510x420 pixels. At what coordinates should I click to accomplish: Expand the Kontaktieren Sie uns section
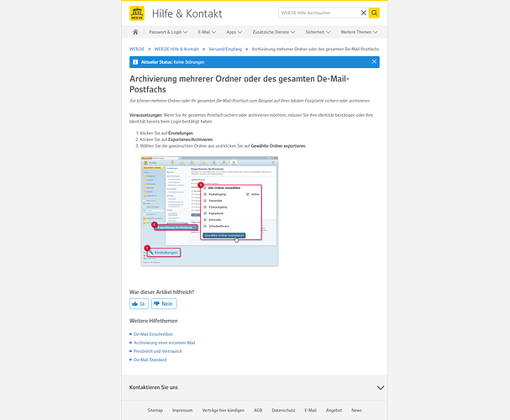coord(255,387)
